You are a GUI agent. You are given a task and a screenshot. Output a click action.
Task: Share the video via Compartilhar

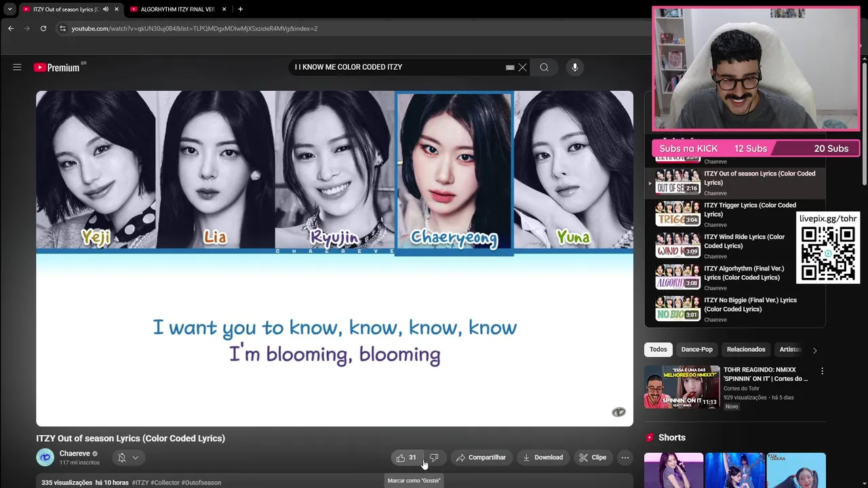[x=481, y=457]
